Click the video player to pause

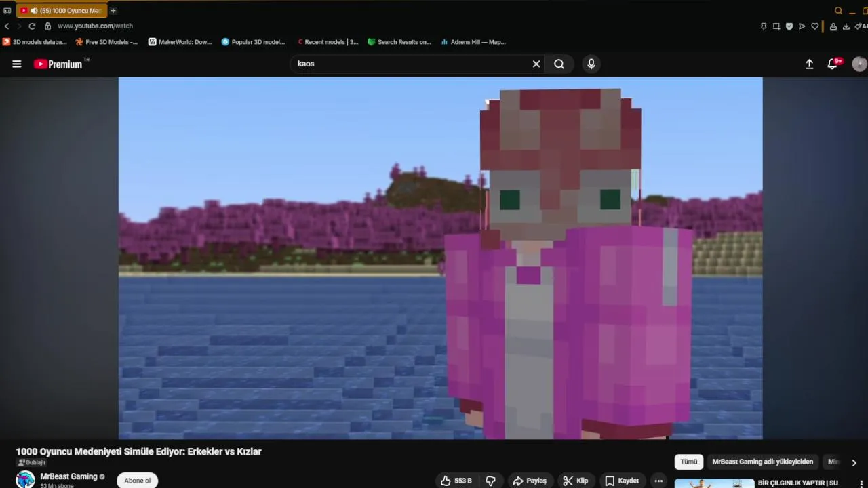coord(440,258)
